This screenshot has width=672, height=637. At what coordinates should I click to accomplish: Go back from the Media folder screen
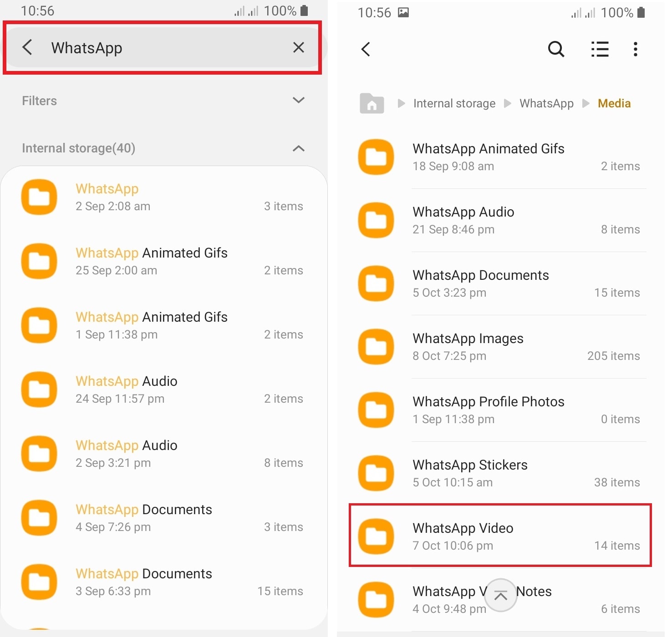tap(366, 49)
